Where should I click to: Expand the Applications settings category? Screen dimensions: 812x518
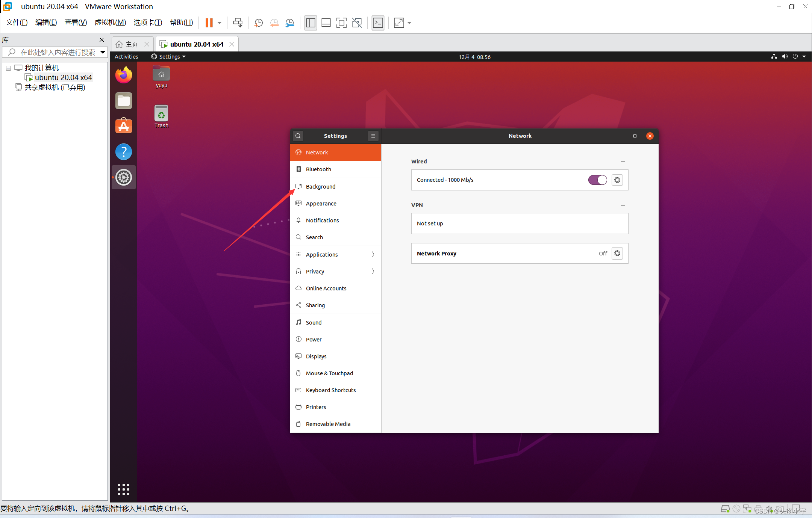(336, 254)
